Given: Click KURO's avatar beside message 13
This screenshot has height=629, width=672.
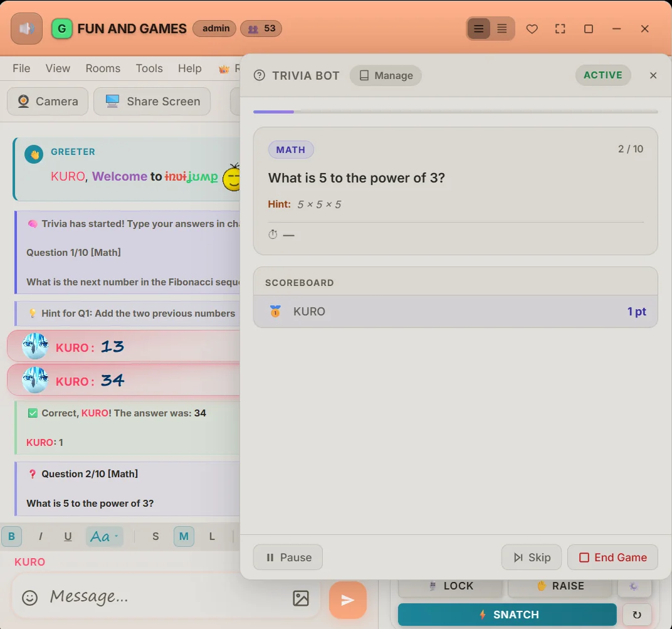Looking at the screenshot, I should click(x=35, y=346).
